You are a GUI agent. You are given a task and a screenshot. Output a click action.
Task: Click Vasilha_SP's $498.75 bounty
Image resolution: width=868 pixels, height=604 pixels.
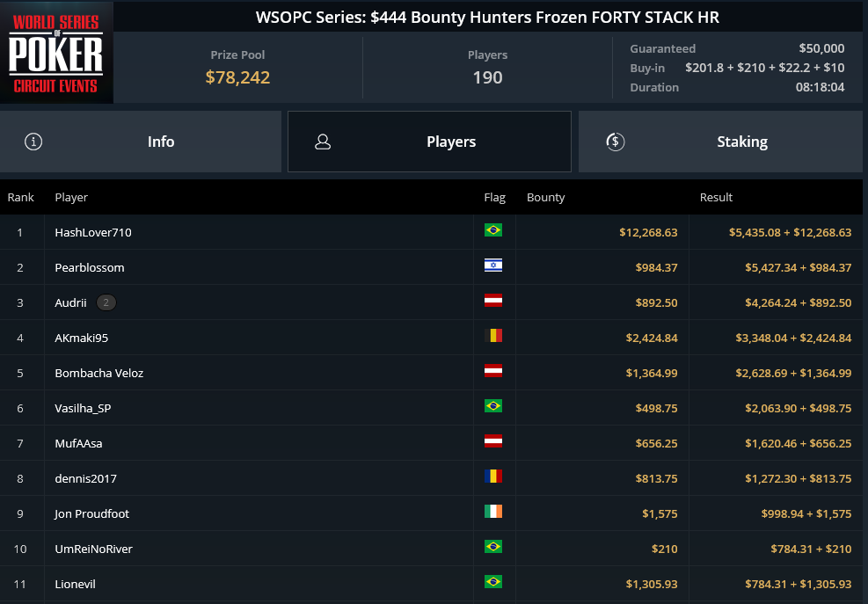657,409
